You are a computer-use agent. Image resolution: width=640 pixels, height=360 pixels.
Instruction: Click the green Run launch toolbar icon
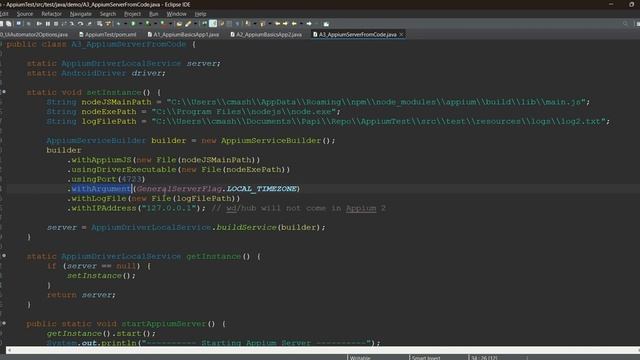tap(133, 24)
